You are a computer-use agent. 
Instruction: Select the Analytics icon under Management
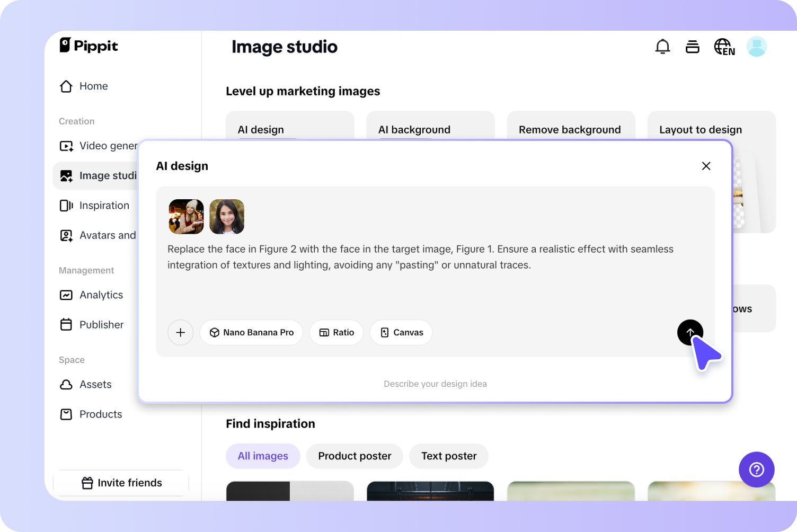[66, 295]
